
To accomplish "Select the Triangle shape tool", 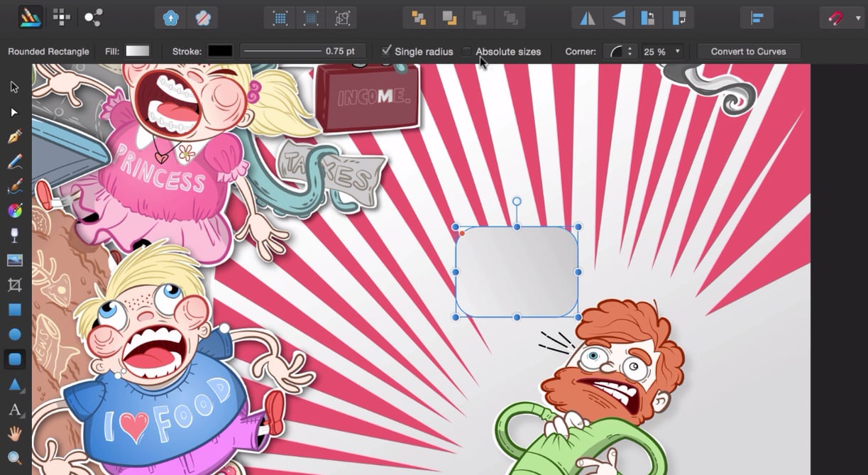I will click(x=15, y=385).
